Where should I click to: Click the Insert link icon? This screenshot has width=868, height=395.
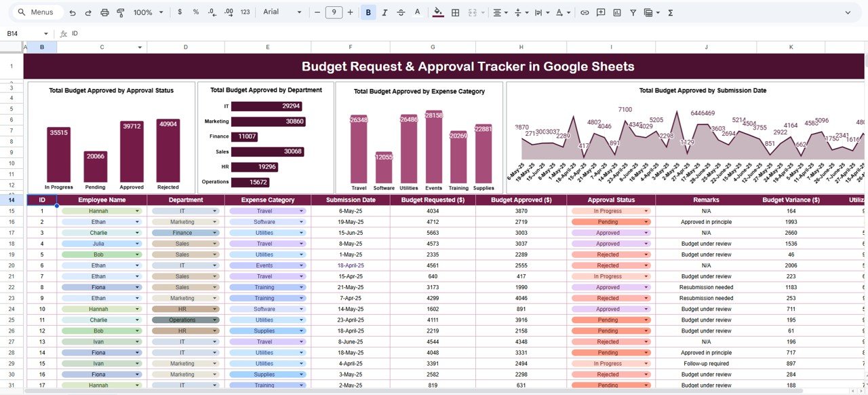[585, 12]
